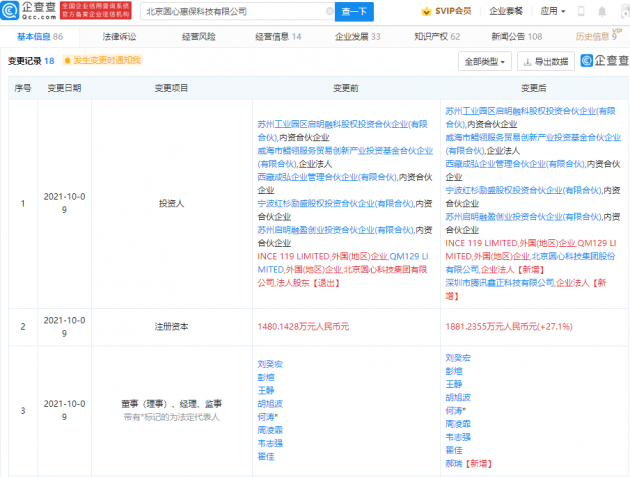The width and height of the screenshot is (630, 477).
Task: Click the change notification bell badge
Action: coord(103,60)
